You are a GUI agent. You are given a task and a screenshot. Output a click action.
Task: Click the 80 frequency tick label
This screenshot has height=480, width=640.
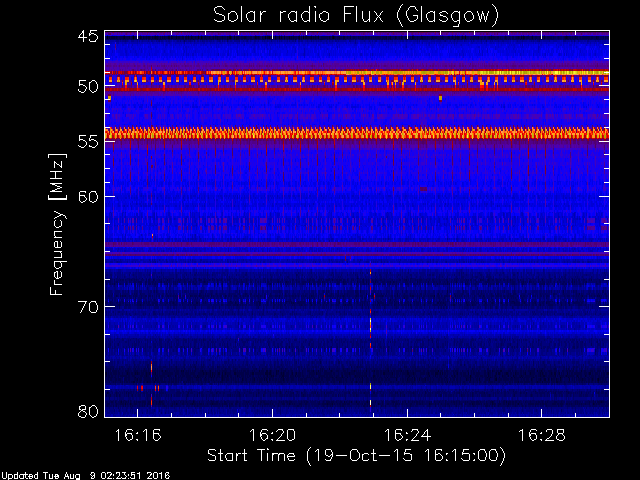(x=88, y=411)
